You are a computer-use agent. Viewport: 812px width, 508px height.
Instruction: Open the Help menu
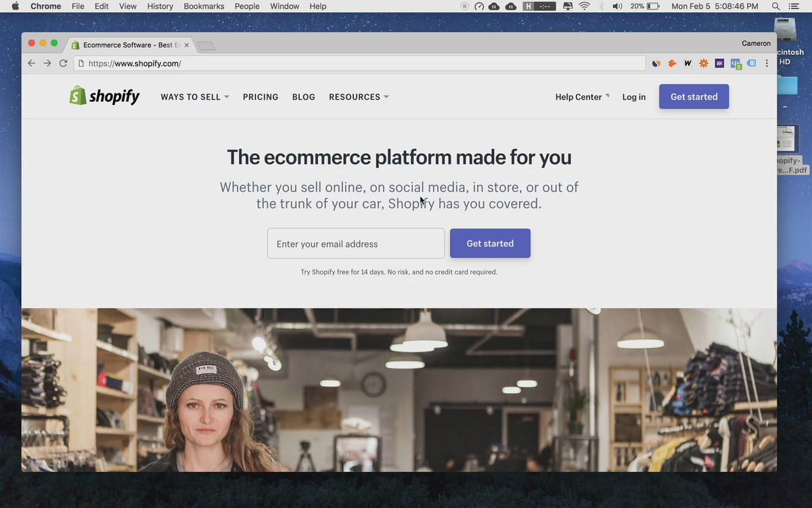pos(318,6)
